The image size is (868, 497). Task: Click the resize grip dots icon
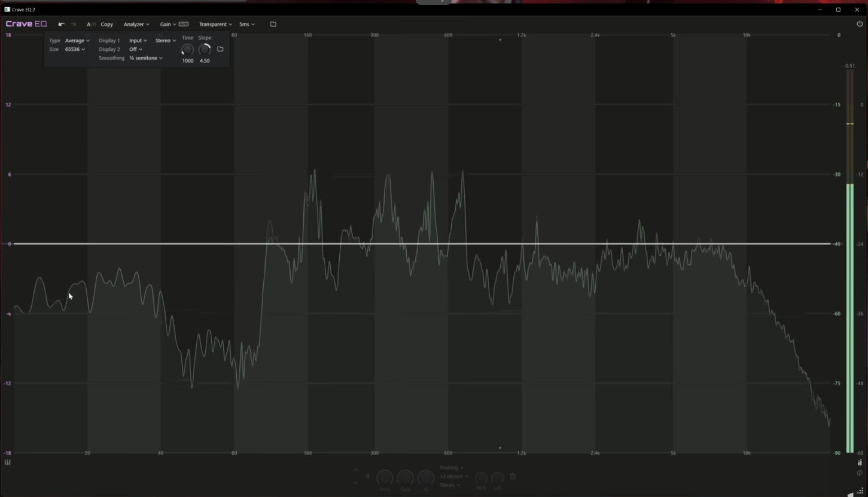tap(860, 491)
